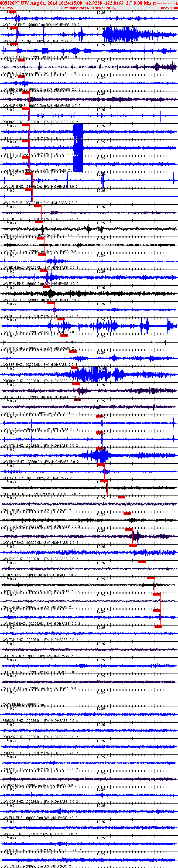
Task: Select the UW SHW EHZ station label
Action: (x=41, y=462)
